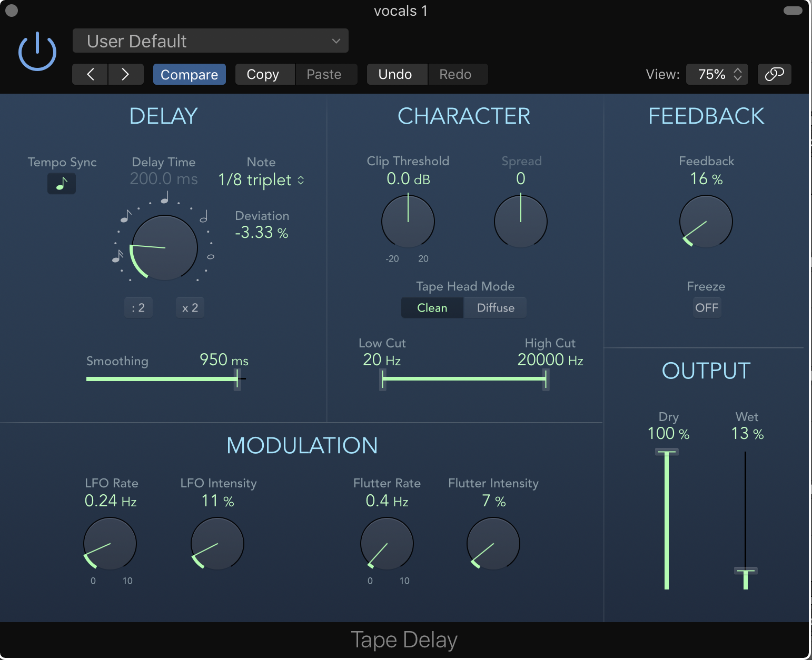Click the Copy button
Viewport: 812px width, 660px height.
click(x=265, y=74)
